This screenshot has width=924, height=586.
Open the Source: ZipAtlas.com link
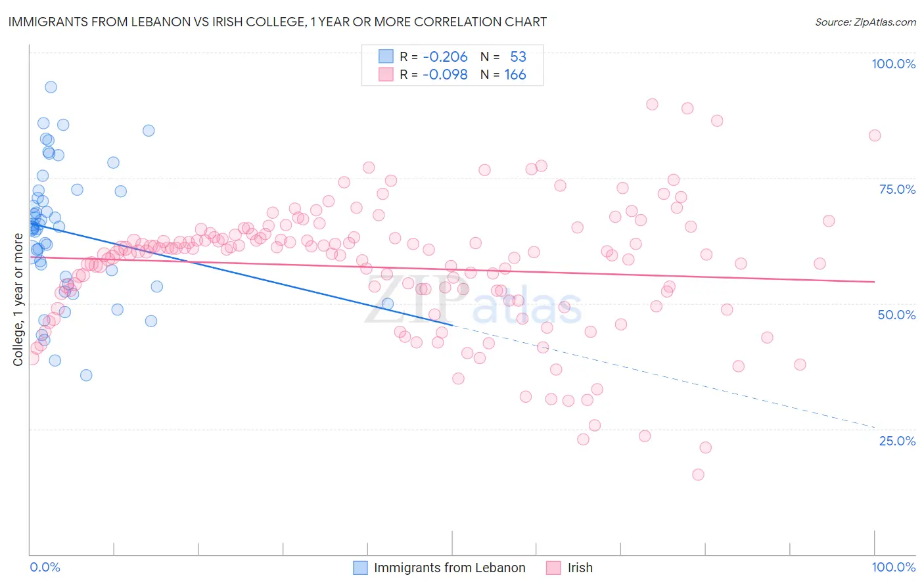[866, 22]
